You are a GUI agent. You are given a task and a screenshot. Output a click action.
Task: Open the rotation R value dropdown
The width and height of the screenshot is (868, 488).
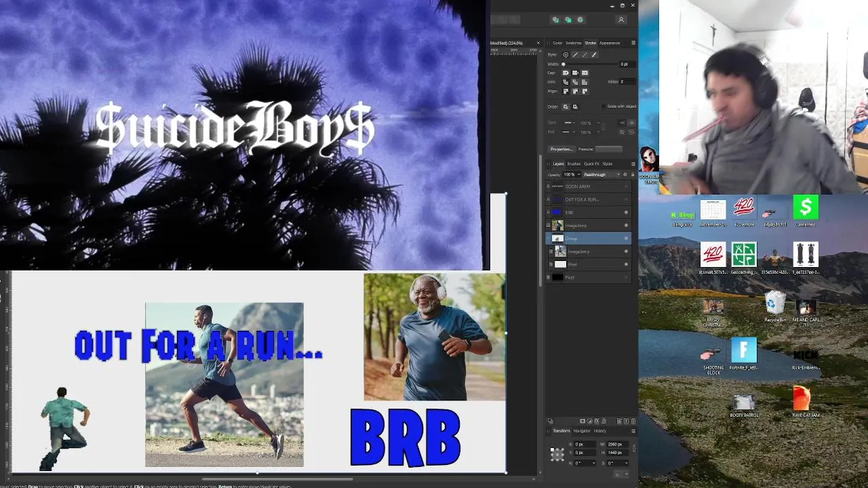pos(594,463)
